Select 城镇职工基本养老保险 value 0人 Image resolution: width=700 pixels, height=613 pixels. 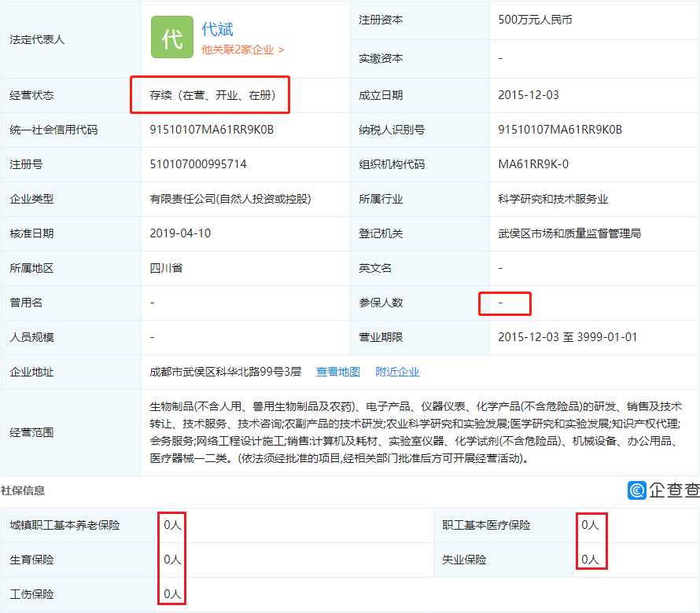click(x=172, y=525)
